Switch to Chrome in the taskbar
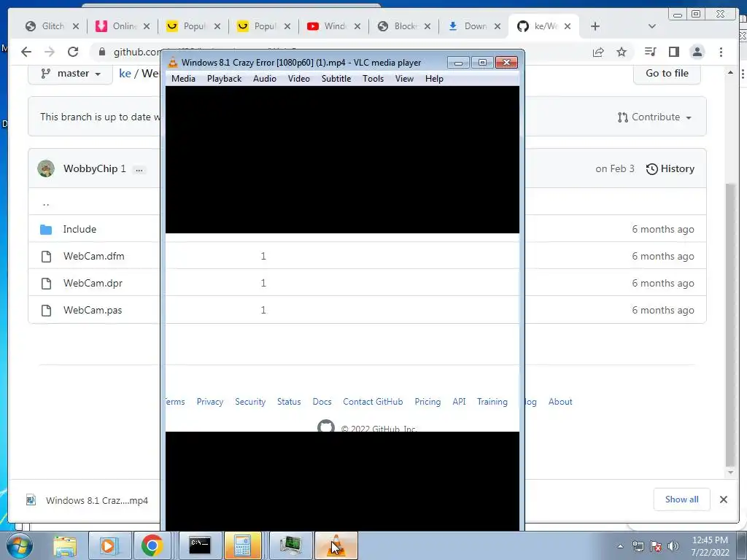The image size is (747, 560). click(x=152, y=545)
